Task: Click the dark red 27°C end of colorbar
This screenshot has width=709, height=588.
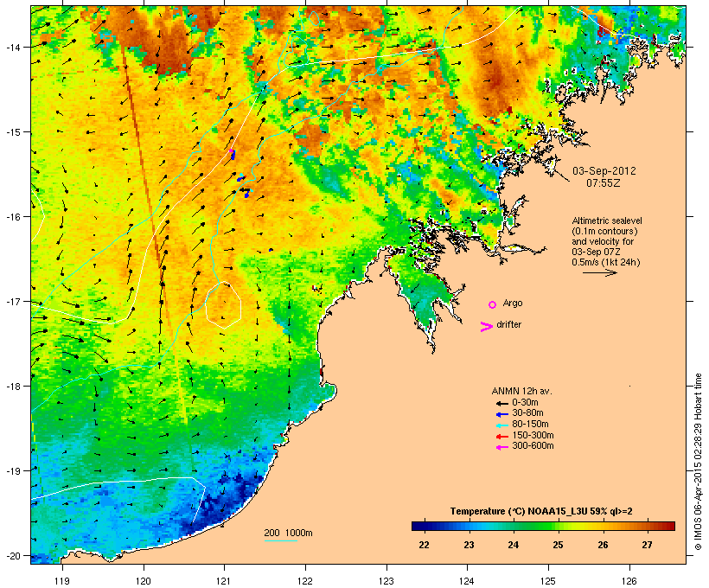Action: (670, 526)
